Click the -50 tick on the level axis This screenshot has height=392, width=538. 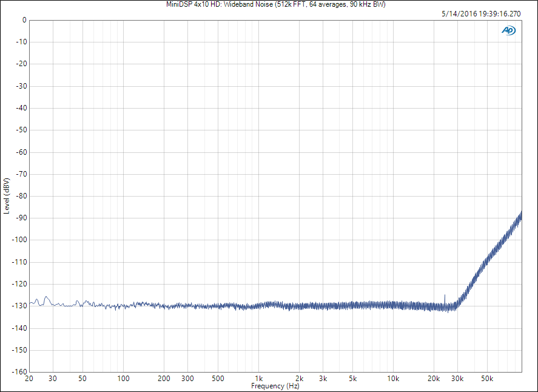[21, 130]
